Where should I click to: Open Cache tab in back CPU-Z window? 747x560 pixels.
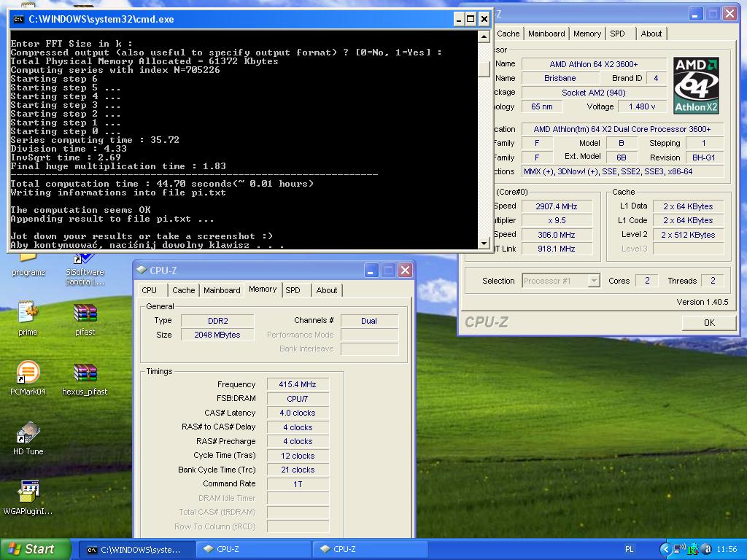point(508,34)
